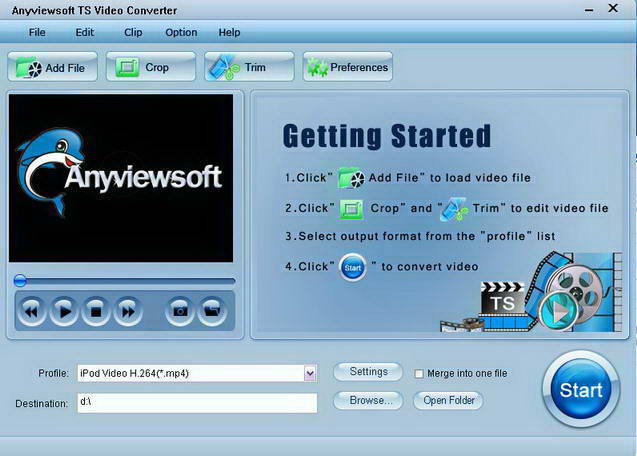Click the "Profile:" label
The width and height of the screenshot is (637, 456).
pyautogui.click(x=53, y=373)
